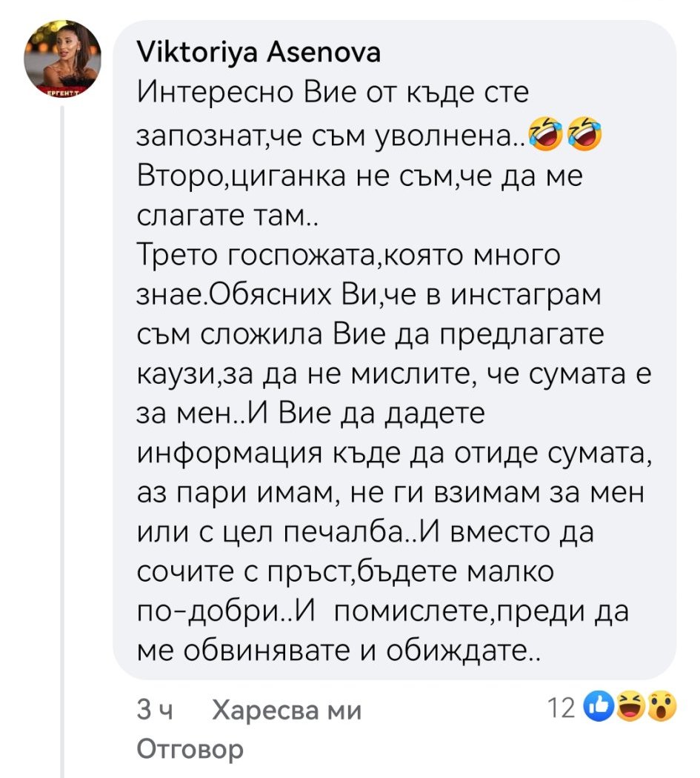Click the surprised Wow reaction icon

point(662,708)
